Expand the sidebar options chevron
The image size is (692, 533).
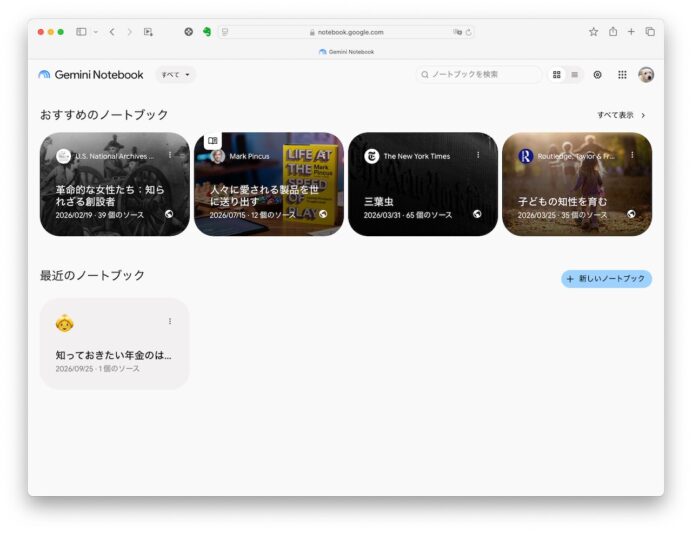(x=95, y=32)
